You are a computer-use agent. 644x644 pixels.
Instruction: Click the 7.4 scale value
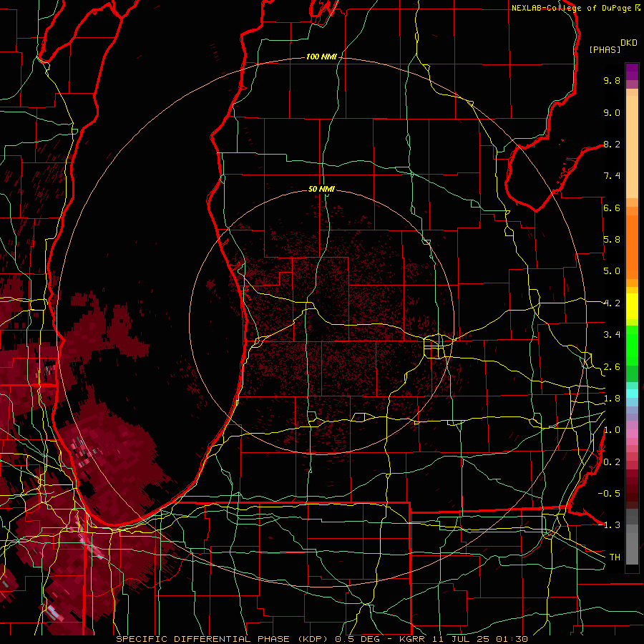612,176
